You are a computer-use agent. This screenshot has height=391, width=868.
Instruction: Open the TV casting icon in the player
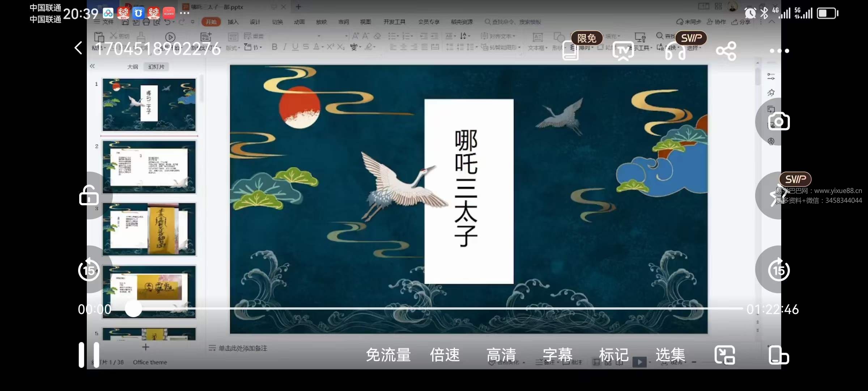click(x=623, y=51)
